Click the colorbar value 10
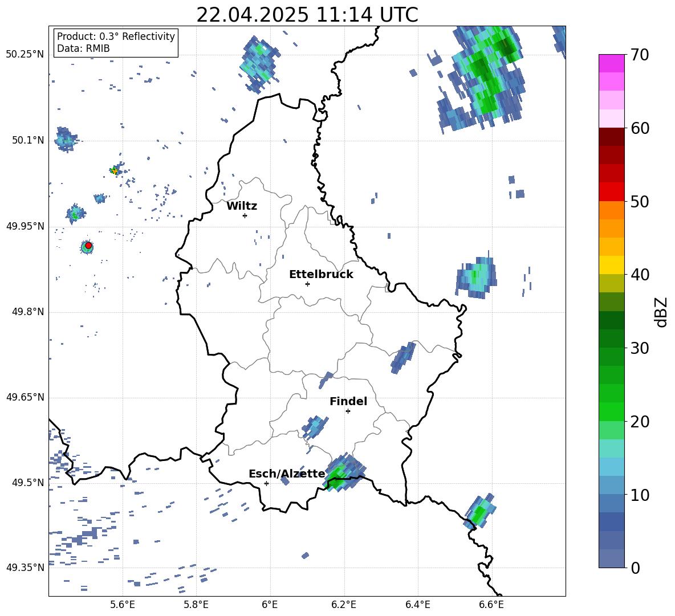This screenshot has width=675, height=616. click(640, 495)
